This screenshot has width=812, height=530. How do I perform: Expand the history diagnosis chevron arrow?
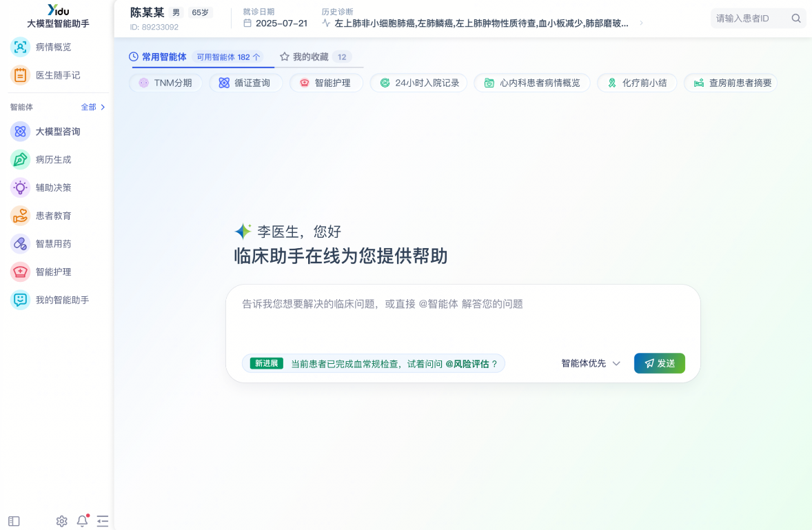click(x=642, y=23)
